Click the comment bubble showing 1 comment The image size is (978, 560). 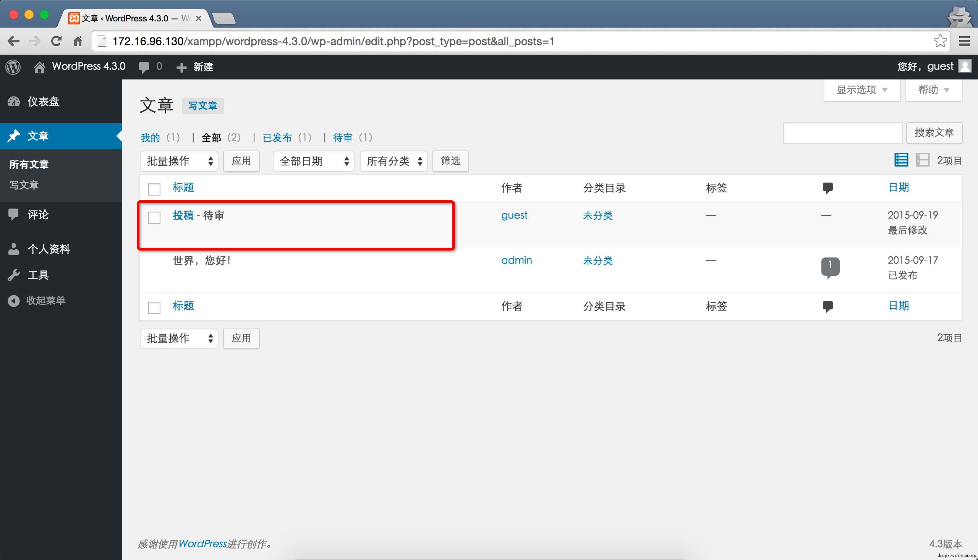coord(830,266)
